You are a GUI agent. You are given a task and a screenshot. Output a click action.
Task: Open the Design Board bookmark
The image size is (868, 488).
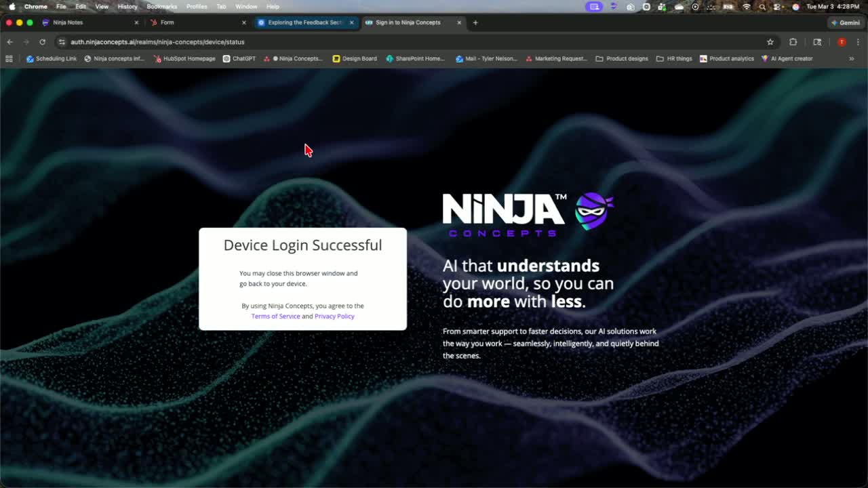click(355, 59)
